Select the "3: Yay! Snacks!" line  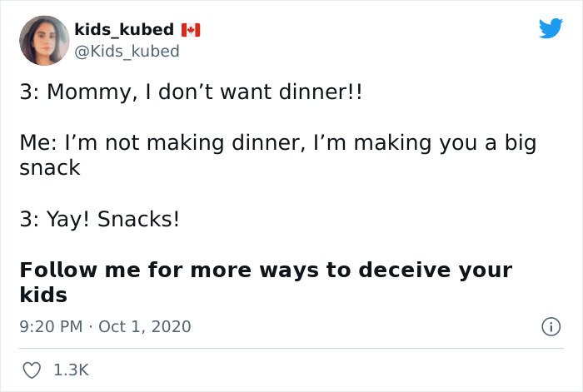(x=99, y=220)
